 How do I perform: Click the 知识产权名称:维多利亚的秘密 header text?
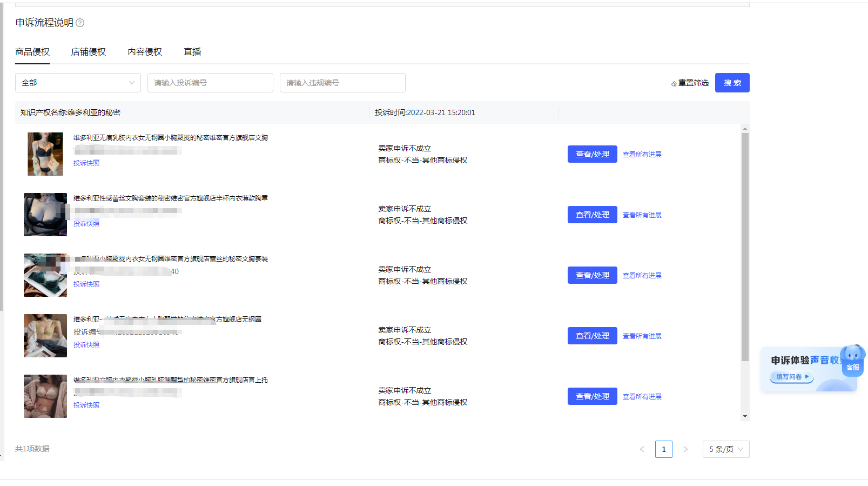tap(70, 112)
